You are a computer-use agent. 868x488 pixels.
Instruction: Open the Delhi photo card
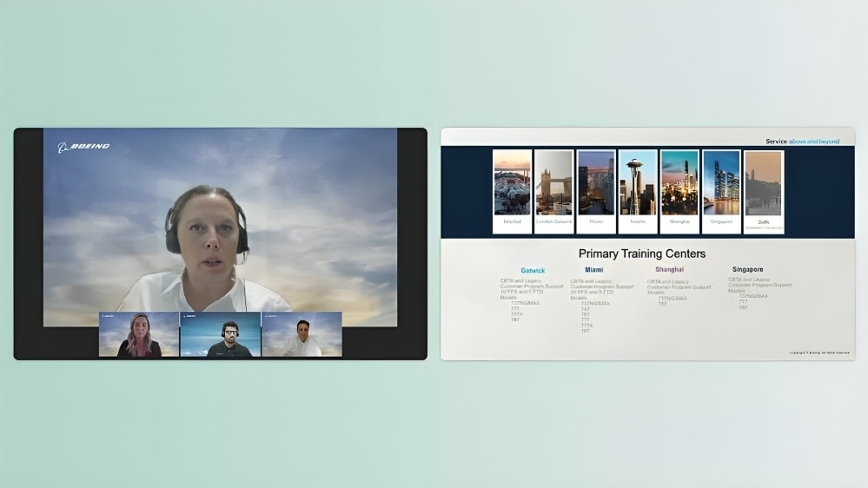764,191
